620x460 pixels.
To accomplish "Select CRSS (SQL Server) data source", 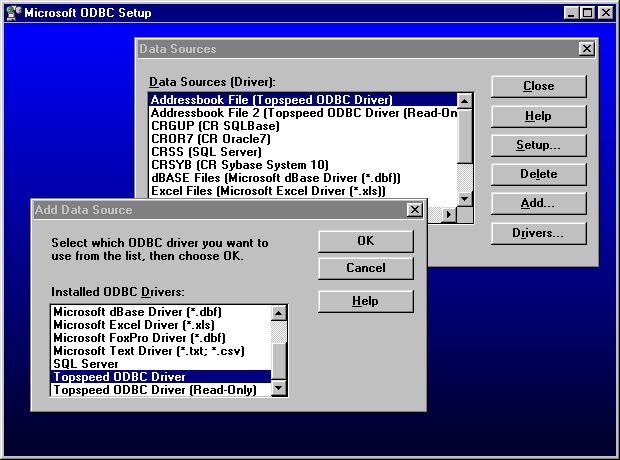I will pyautogui.click(x=303, y=152).
